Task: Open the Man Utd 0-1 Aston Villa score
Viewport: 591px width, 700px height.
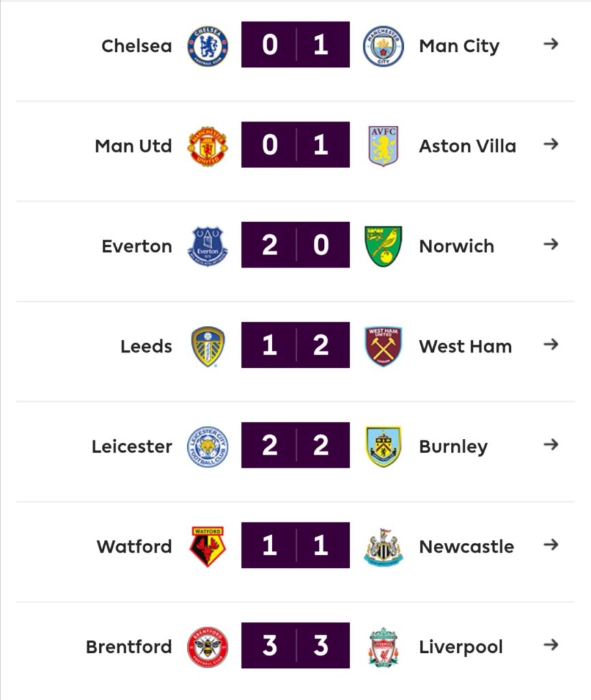Action: (x=295, y=145)
